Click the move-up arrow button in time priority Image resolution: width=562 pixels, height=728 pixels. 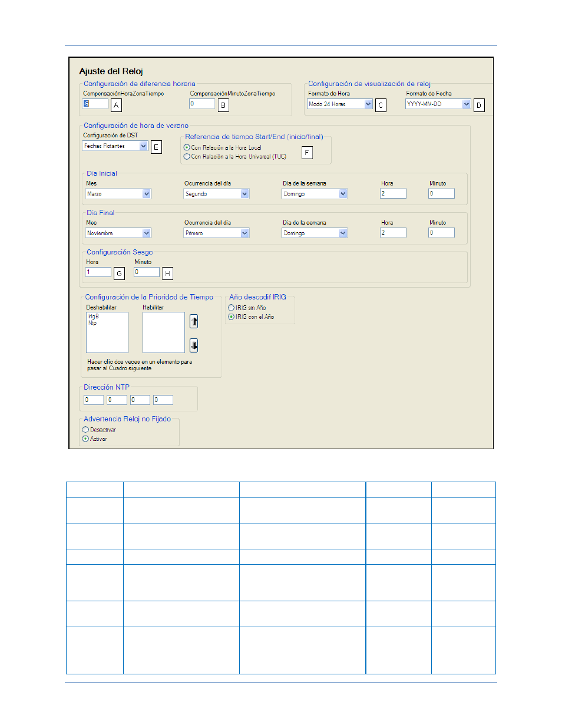194,321
